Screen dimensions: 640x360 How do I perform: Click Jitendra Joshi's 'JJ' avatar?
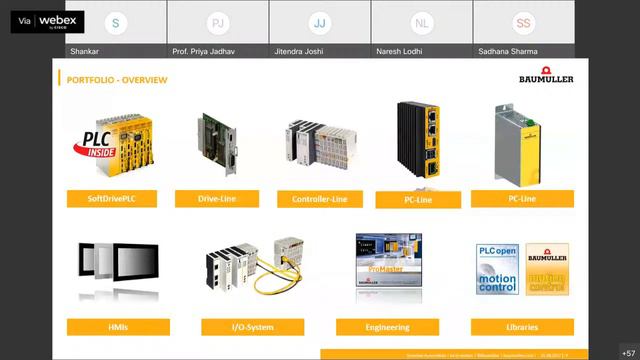[320, 23]
